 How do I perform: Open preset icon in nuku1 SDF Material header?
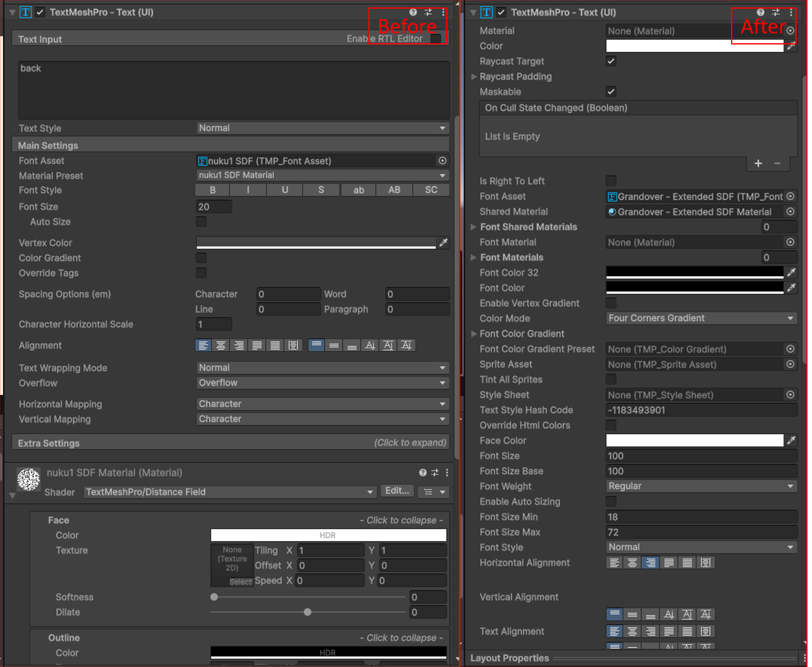coord(435,472)
